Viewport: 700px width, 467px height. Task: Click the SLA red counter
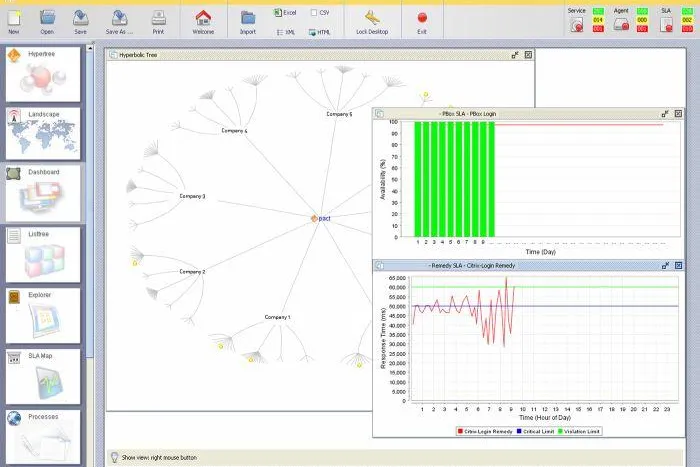[687, 29]
